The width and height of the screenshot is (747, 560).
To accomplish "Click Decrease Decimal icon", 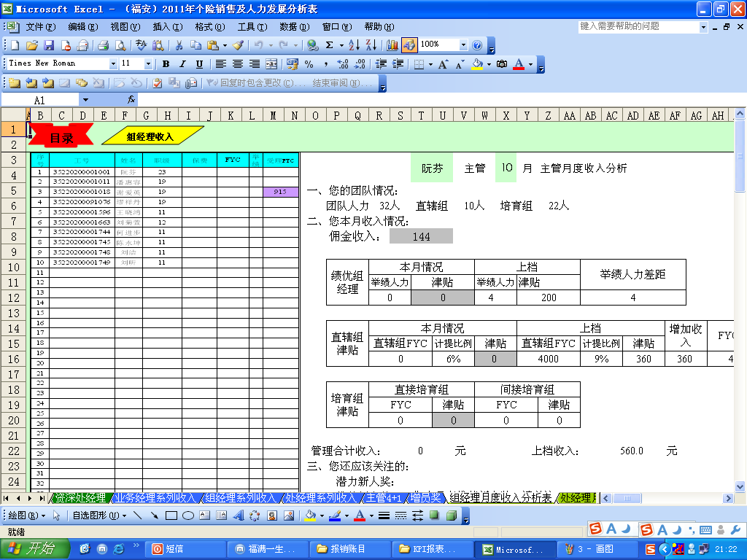I will (360, 64).
